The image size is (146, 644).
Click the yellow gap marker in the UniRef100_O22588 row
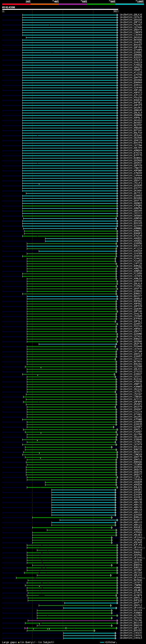[41, 368]
